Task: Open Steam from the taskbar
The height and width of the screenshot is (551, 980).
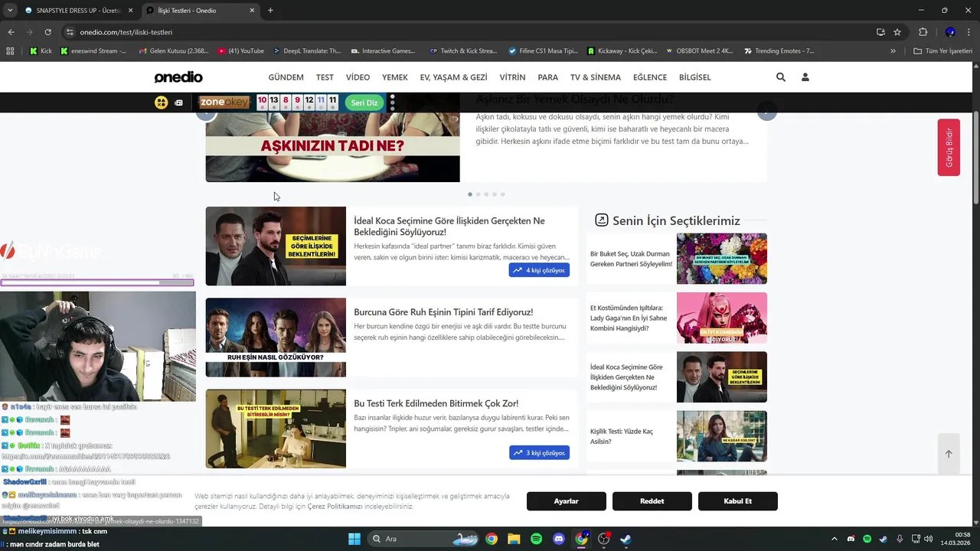Action: tap(626, 539)
